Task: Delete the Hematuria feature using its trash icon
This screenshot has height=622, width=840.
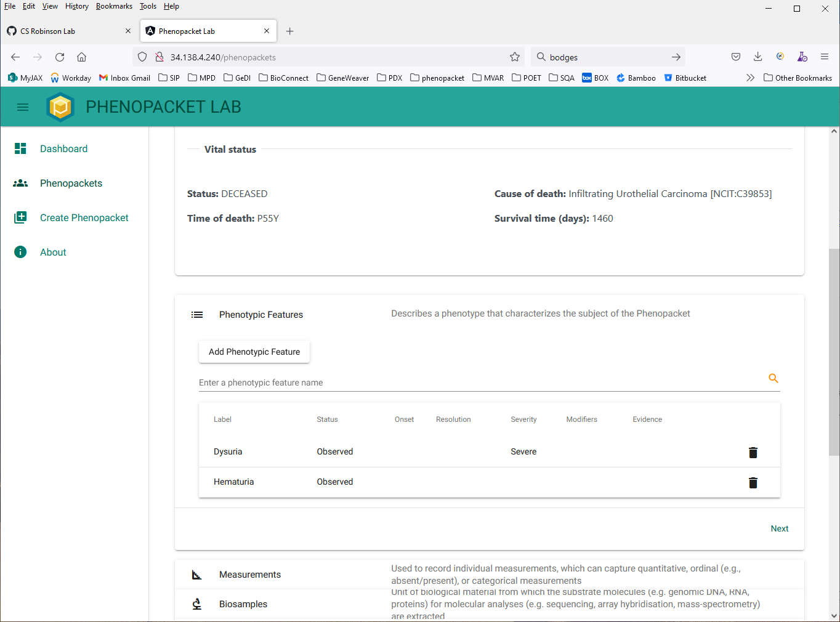Action: coord(753,482)
